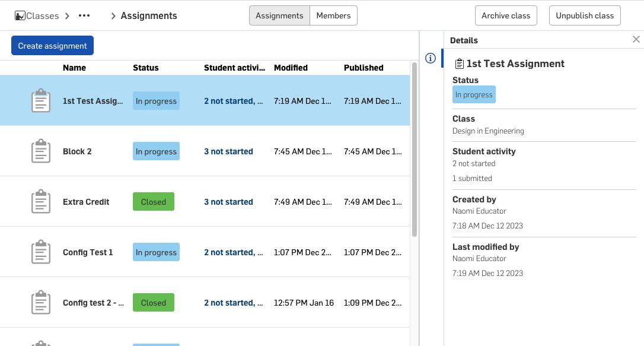Click the Create assignment button
This screenshot has width=644, height=346.
click(52, 45)
